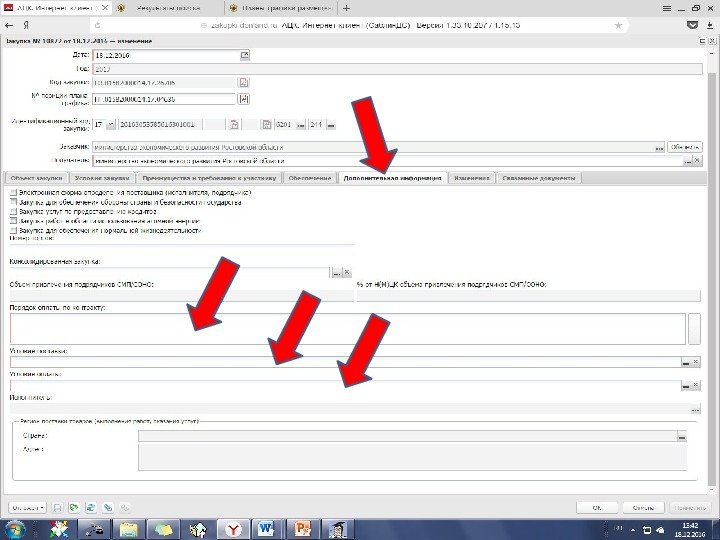Viewport: 720px width, 540px height.
Task: Switch to the Объект закупки tab
Action: 35,178
